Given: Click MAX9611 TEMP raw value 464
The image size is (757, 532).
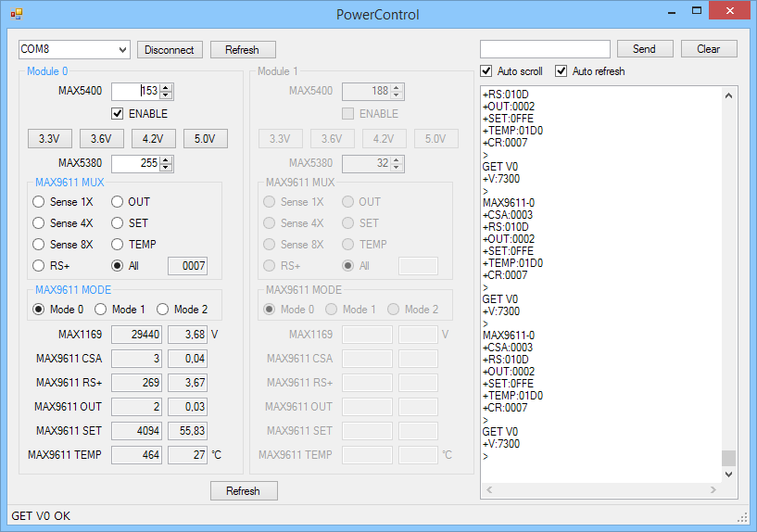Looking at the screenshot, I should point(136,455).
